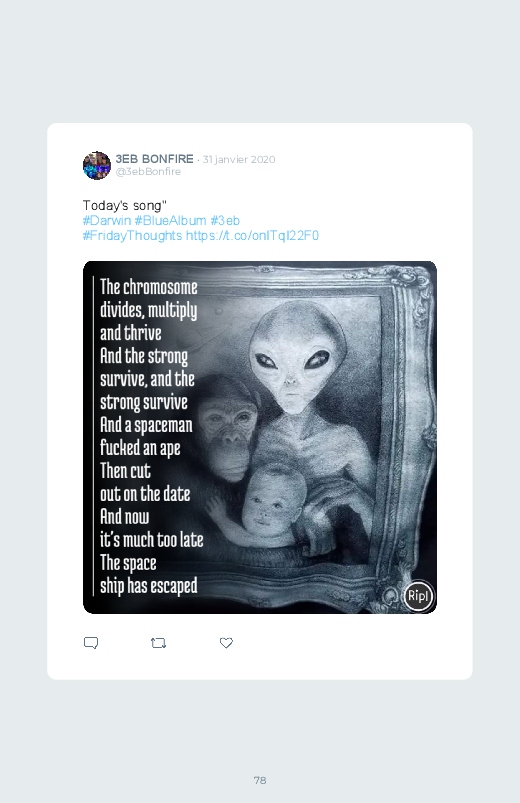Open the #3eb hashtag
Image resolution: width=520 pixels, height=803 pixels.
[225, 221]
